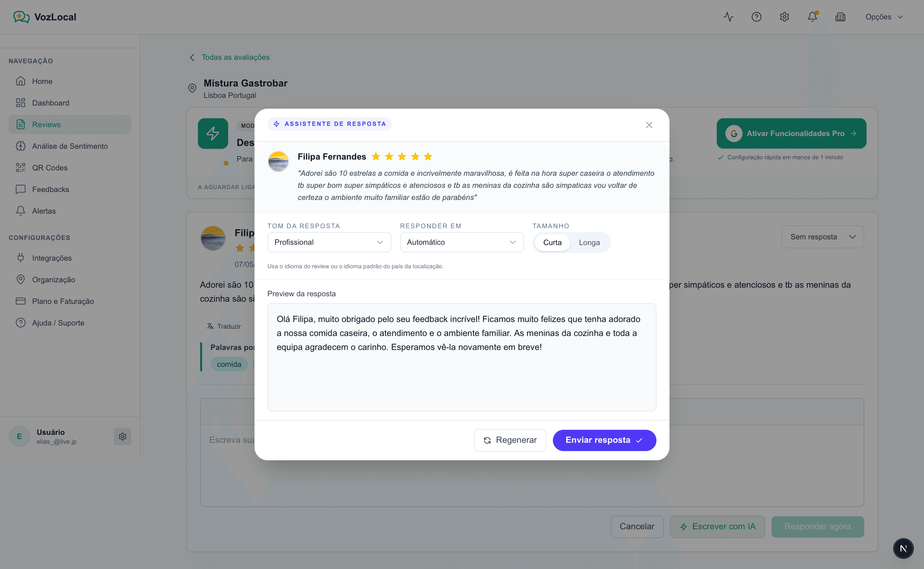Click the comida keyword tag
The image size is (924, 569).
229,364
